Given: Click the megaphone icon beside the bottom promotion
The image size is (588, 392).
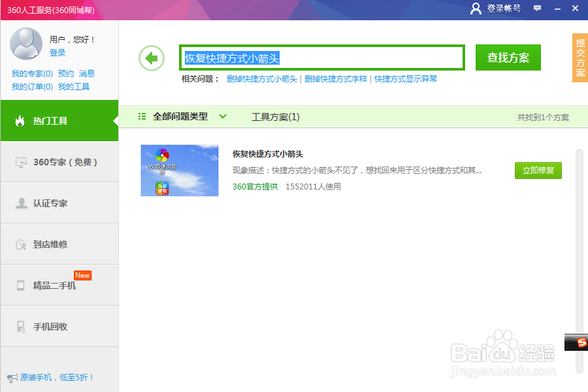Looking at the screenshot, I should coord(12,378).
